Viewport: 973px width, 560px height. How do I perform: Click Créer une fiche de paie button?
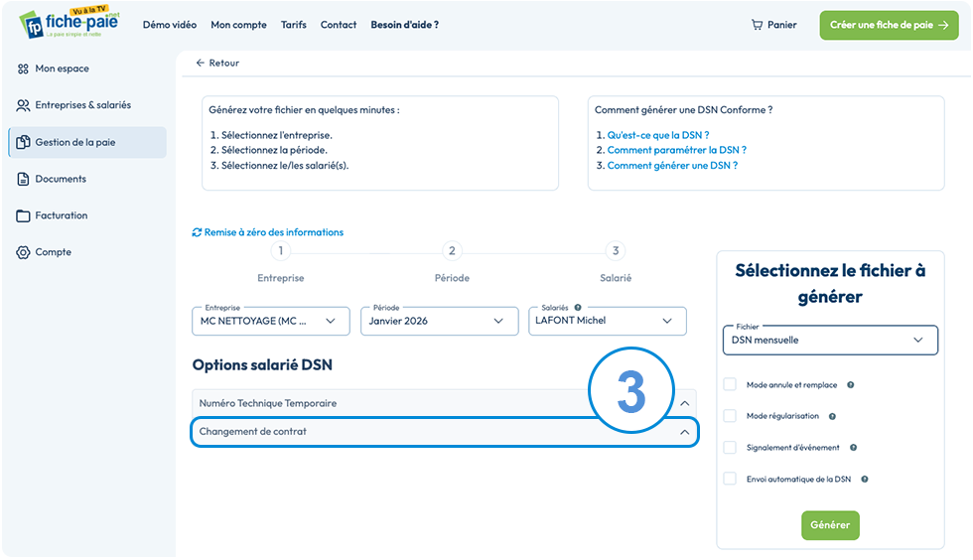pyautogui.click(x=890, y=25)
